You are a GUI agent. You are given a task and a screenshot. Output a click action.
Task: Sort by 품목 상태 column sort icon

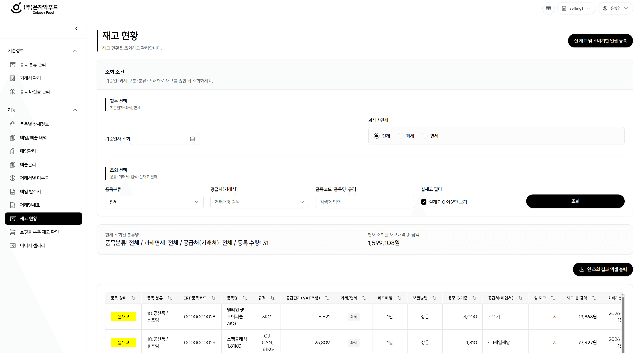point(133,298)
